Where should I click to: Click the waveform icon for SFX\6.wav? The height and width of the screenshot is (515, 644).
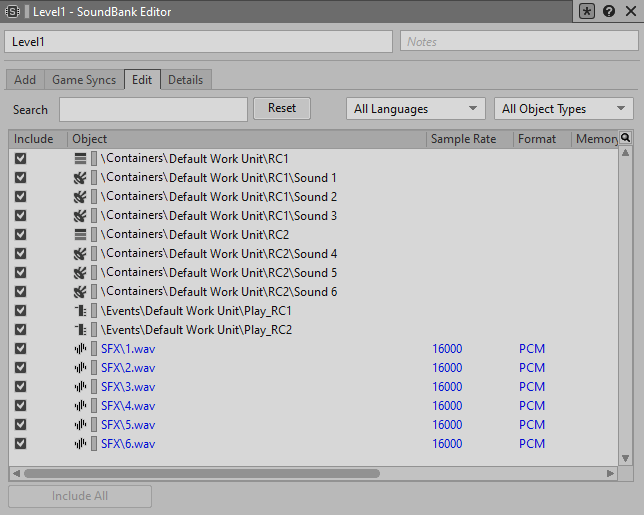tap(81, 444)
